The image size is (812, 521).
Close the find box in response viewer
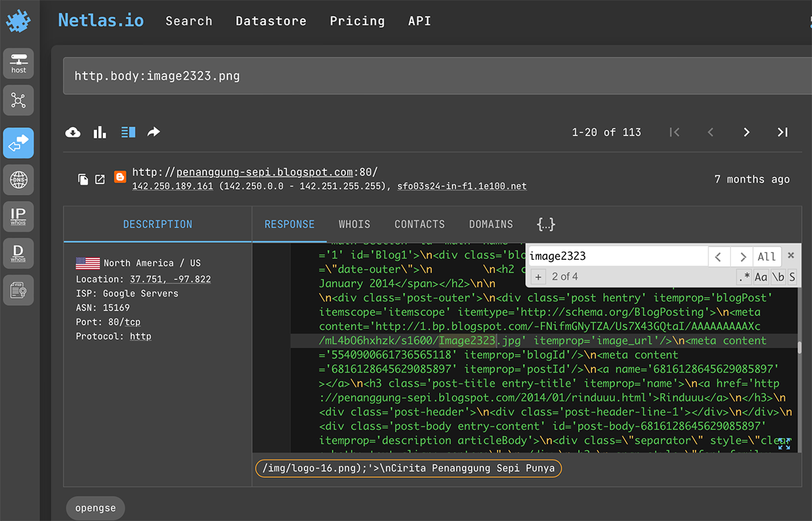tap(790, 256)
